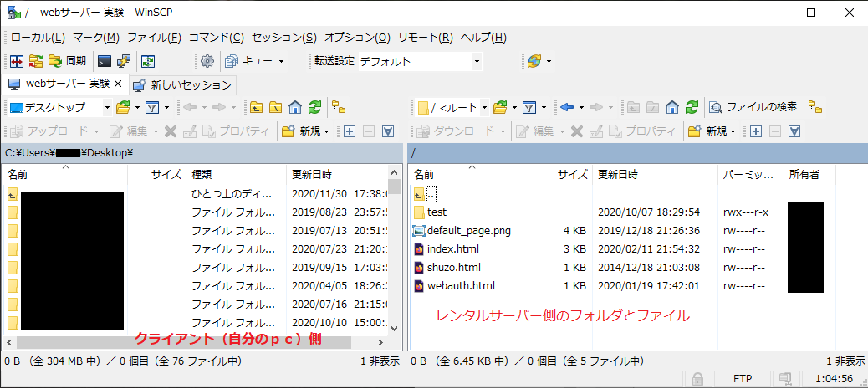Viewport: 868px width, 389px height.
Task: Open session in PuTTY icon
Action: [123, 61]
